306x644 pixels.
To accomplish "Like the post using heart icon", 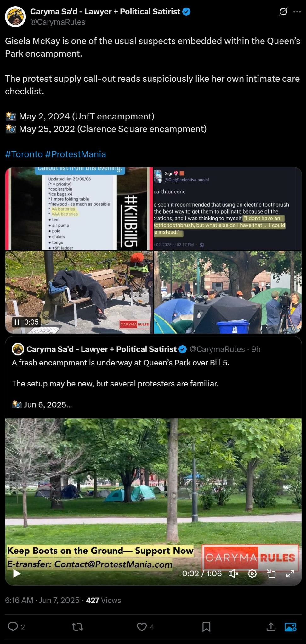I will pyautogui.click(x=142, y=627).
